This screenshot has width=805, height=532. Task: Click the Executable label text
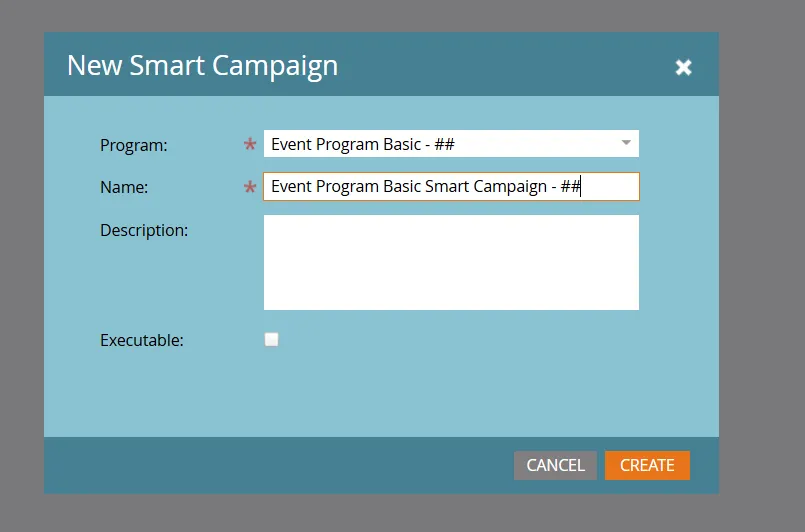pos(142,340)
